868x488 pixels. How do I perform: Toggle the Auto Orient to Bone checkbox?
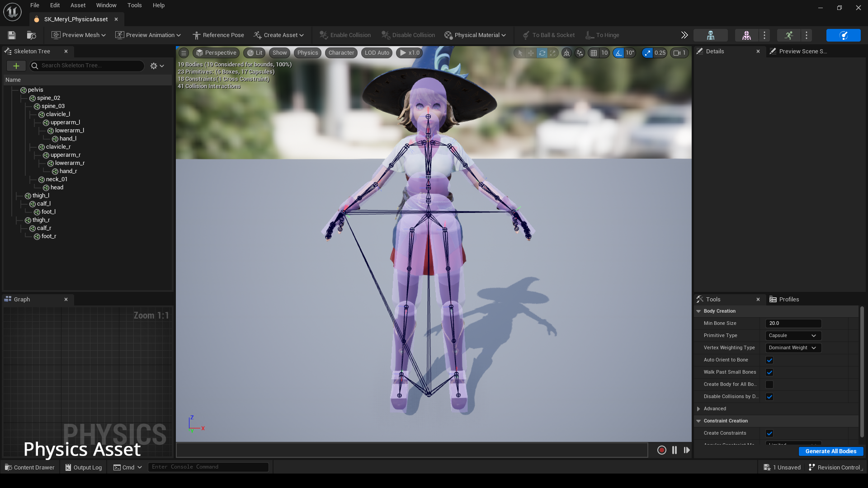[x=769, y=360]
